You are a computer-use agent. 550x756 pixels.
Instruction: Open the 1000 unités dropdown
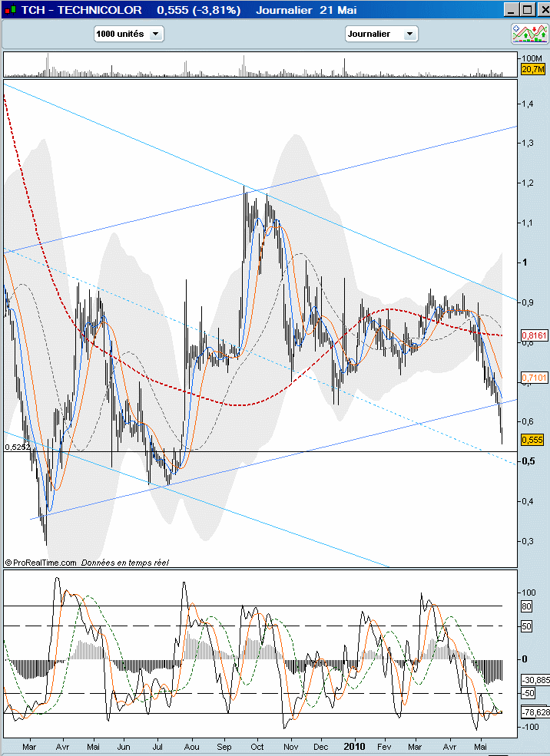coord(129,34)
